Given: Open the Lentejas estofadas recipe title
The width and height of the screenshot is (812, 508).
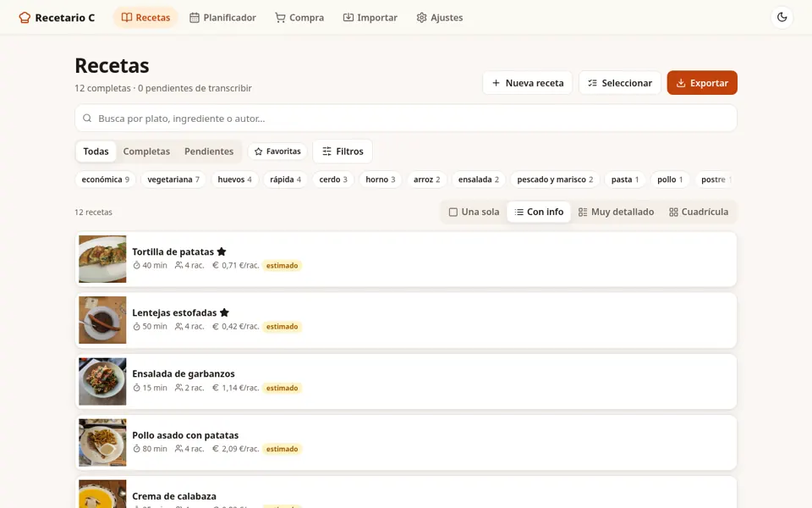Looking at the screenshot, I should coord(174,312).
